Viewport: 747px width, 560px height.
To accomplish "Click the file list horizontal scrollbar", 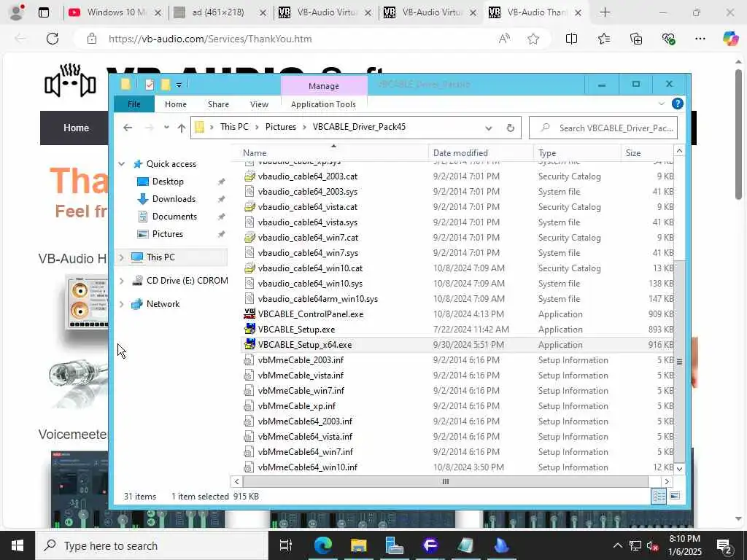I will (x=446, y=481).
